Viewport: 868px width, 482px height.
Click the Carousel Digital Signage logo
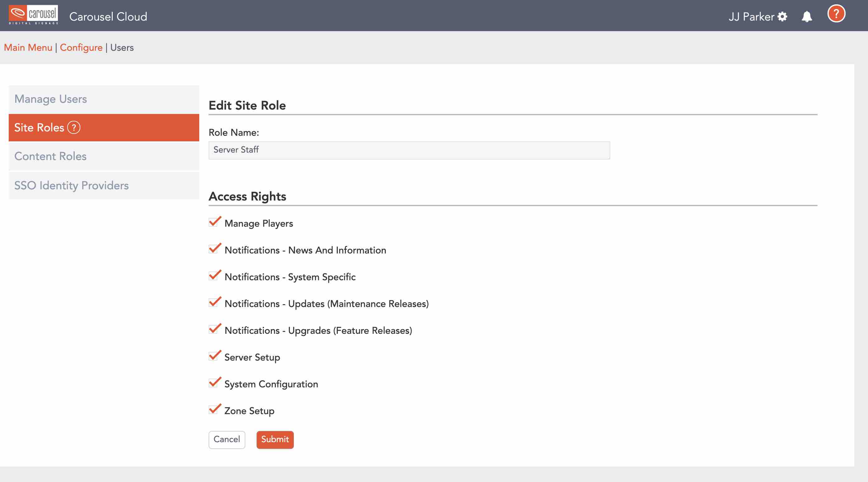[33, 15]
